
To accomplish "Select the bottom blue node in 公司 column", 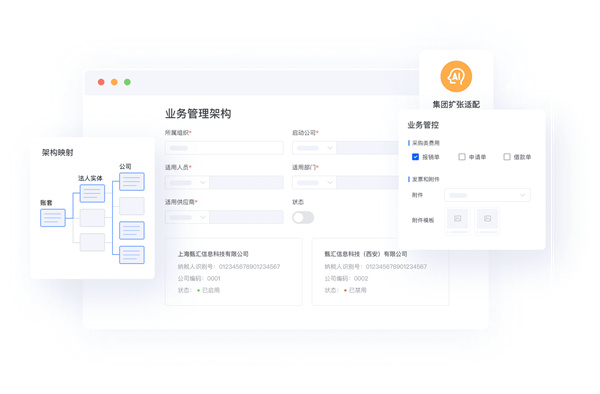I will (132, 255).
